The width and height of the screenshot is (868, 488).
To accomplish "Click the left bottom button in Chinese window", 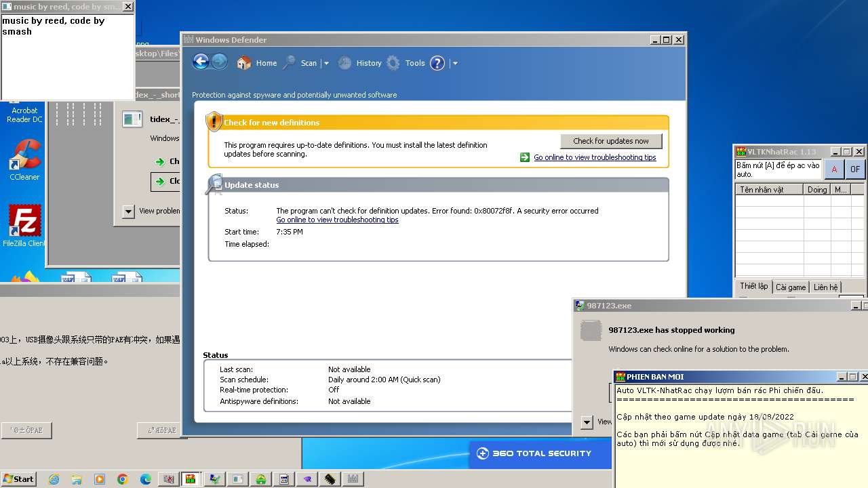I will pos(26,430).
